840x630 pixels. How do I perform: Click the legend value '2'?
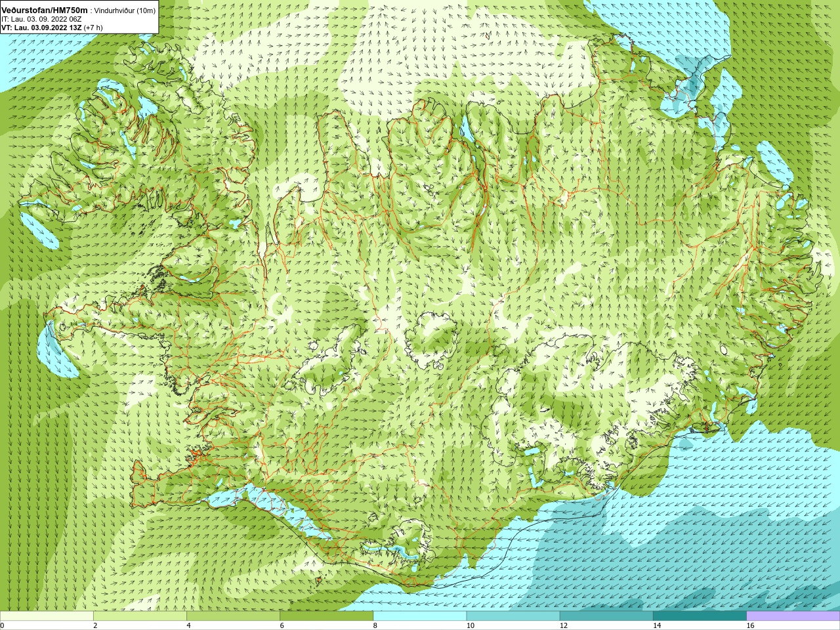coord(95,625)
